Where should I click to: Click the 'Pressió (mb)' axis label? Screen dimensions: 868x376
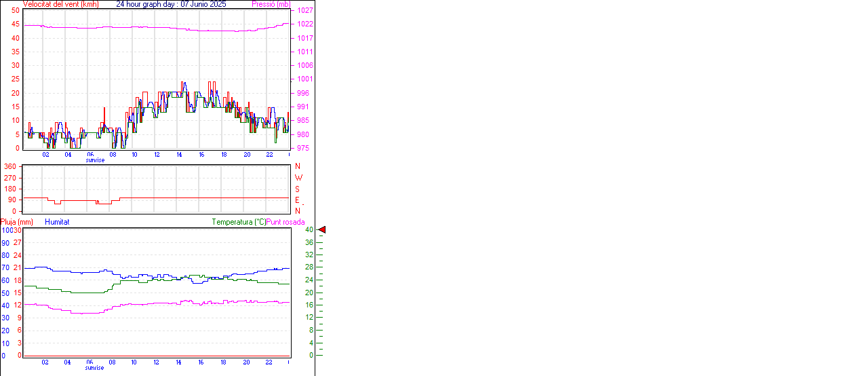270,4
